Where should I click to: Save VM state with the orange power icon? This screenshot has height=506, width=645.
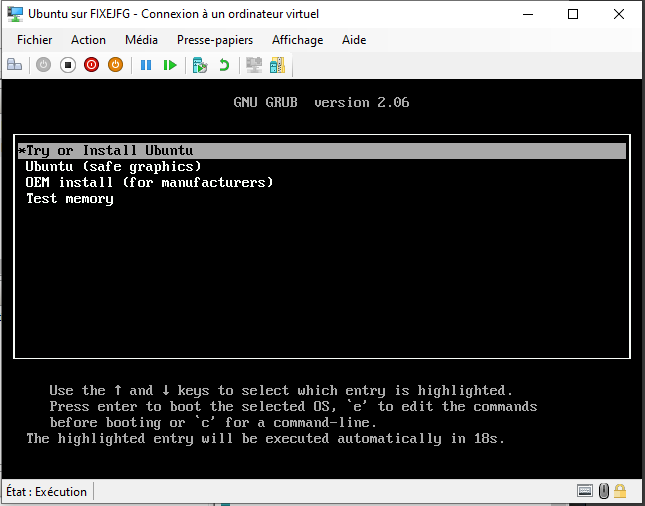tap(115, 65)
